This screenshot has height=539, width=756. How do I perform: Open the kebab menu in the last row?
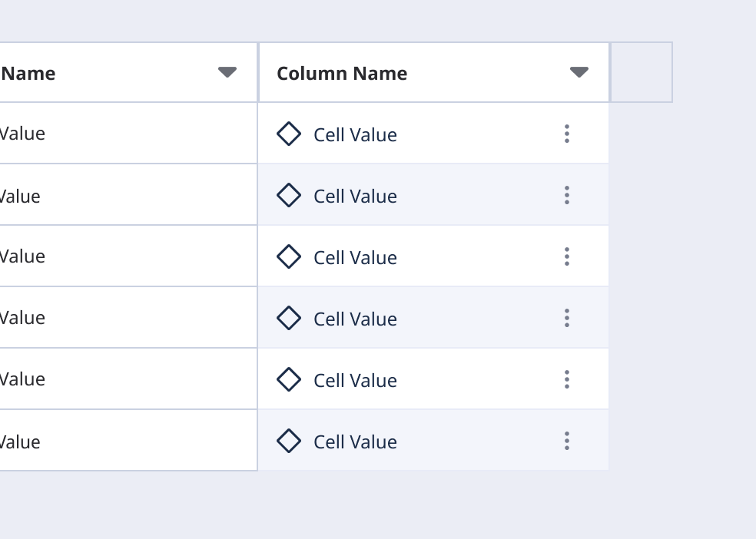click(567, 441)
